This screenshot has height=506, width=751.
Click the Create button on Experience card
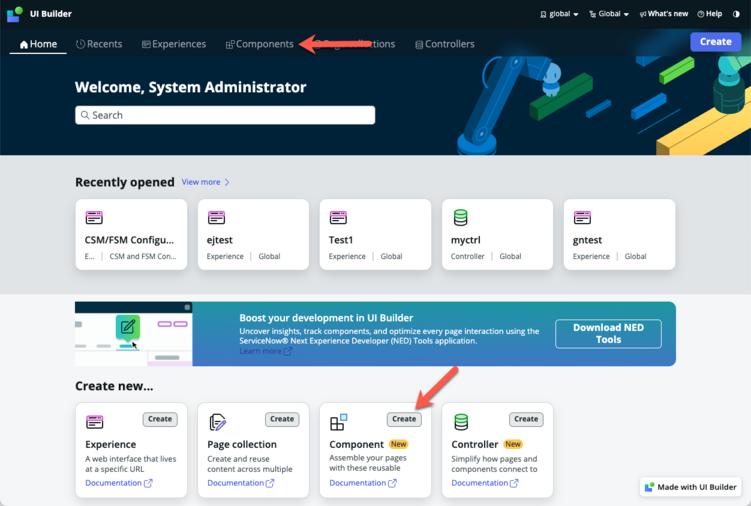[160, 419]
